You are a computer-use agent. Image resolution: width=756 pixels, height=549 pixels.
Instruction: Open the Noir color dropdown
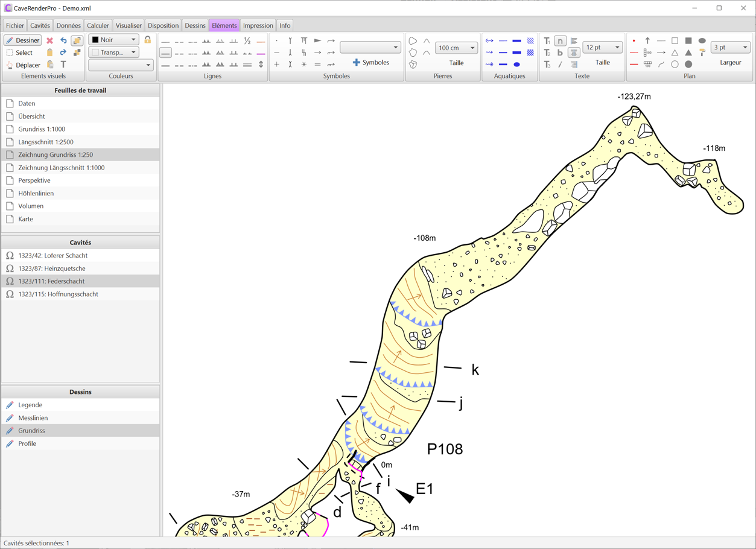[114, 40]
